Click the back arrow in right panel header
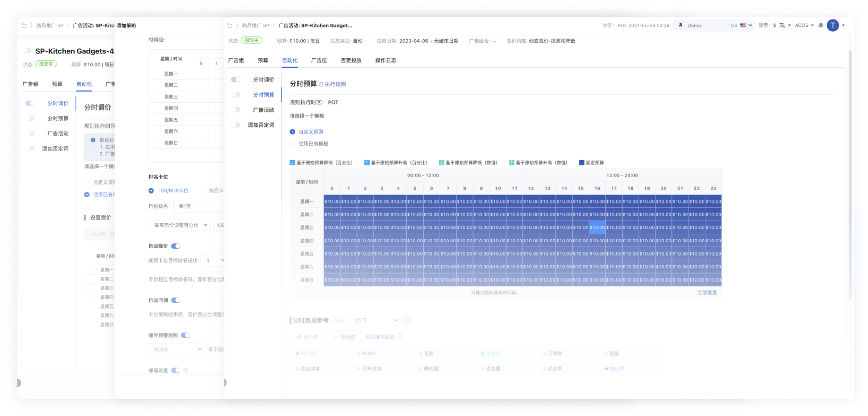The height and width of the screenshot is (416, 868). pyautogui.click(x=230, y=25)
